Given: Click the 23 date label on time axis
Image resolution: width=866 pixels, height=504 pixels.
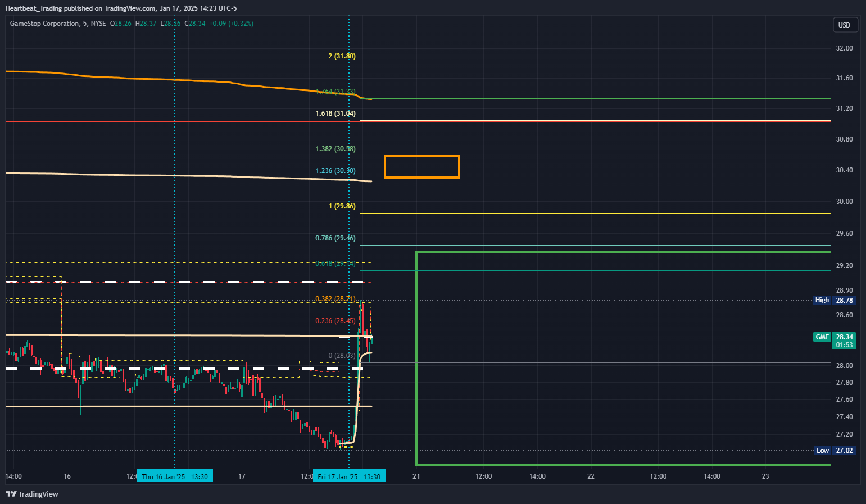Looking at the screenshot, I should click(x=765, y=476).
